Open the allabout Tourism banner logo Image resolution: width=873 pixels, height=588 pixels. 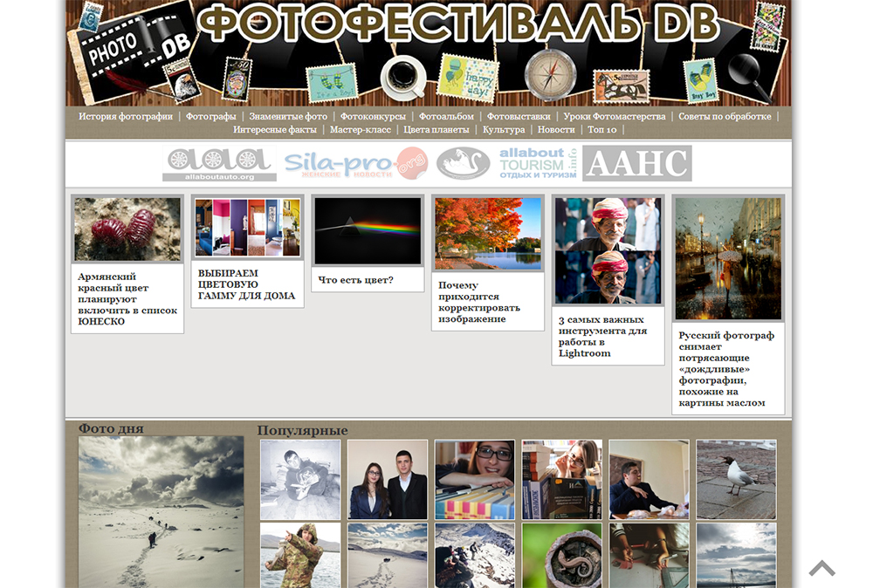[538, 163]
